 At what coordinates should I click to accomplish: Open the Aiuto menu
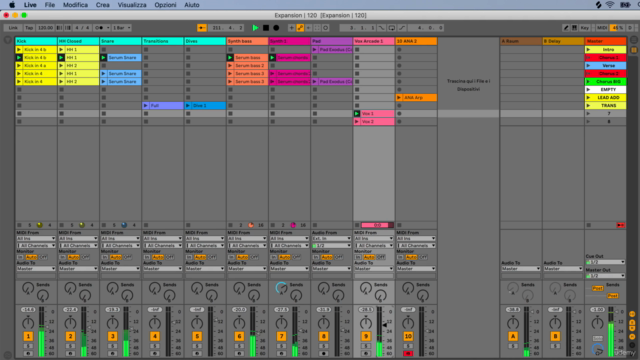[x=191, y=5]
